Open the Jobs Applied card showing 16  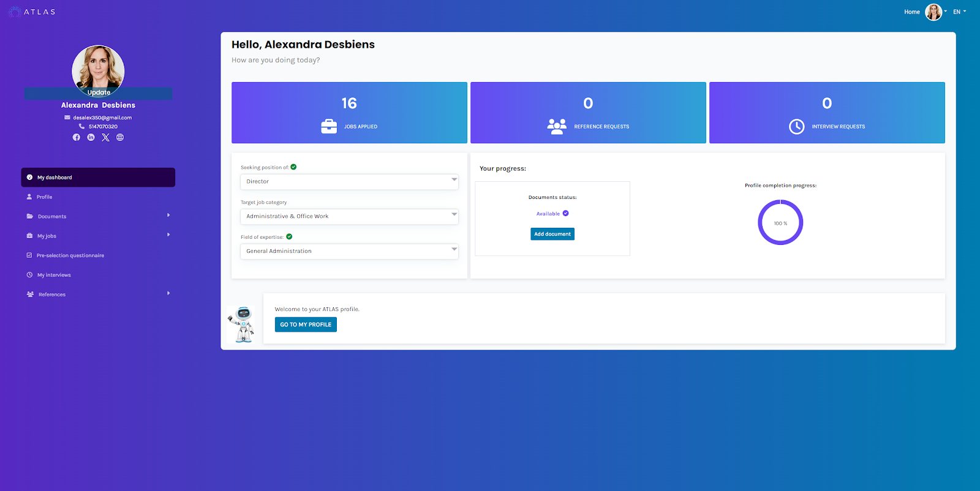click(x=349, y=113)
